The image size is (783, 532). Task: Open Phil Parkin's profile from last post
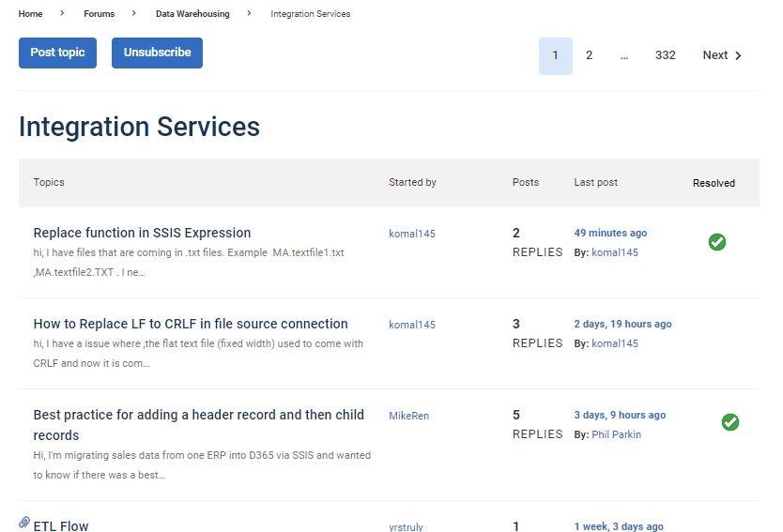618,434
